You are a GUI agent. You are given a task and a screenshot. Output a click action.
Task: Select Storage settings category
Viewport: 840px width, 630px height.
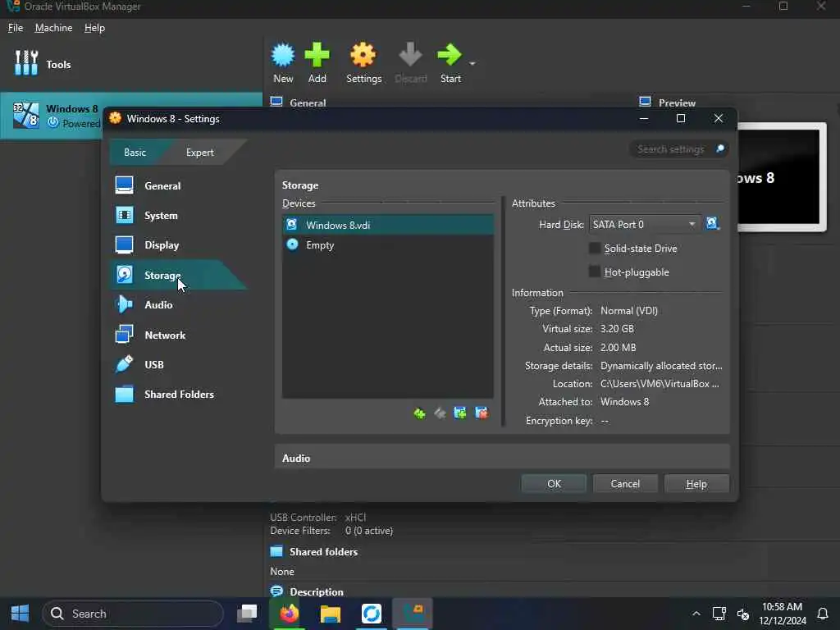tap(178, 275)
